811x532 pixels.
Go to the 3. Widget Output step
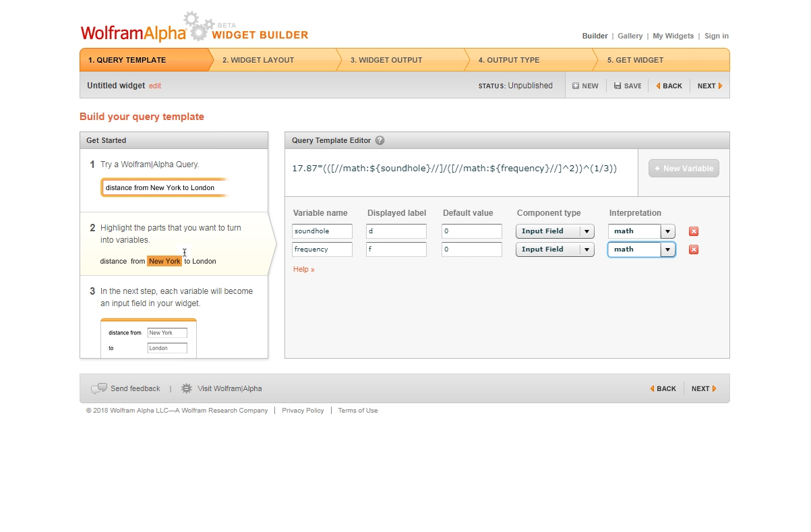(400, 60)
